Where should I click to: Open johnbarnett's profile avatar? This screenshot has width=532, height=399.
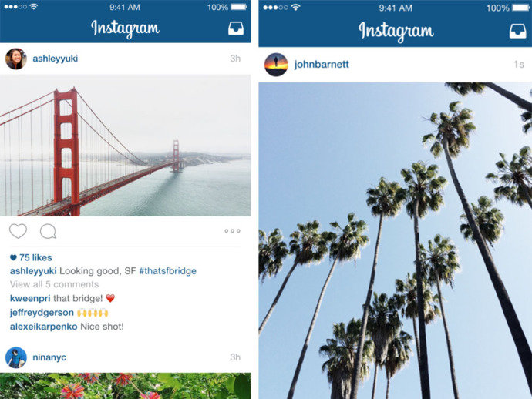pos(276,65)
